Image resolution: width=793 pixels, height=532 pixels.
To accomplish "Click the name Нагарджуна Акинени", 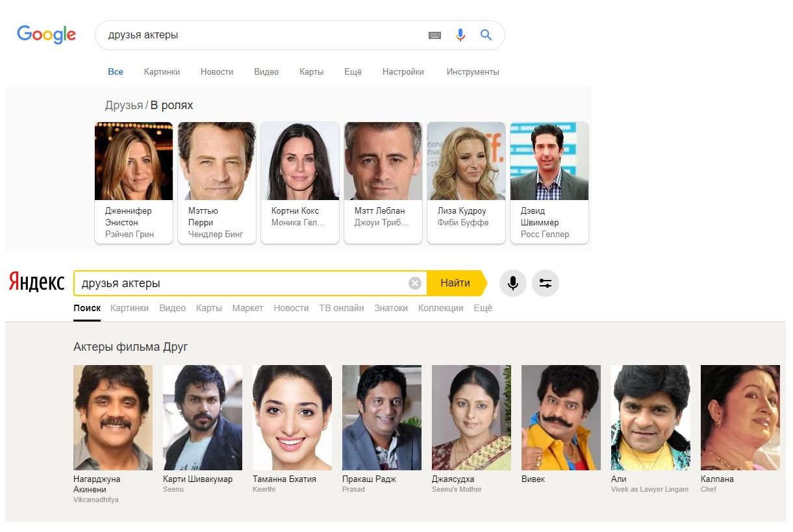I will point(97,484).
